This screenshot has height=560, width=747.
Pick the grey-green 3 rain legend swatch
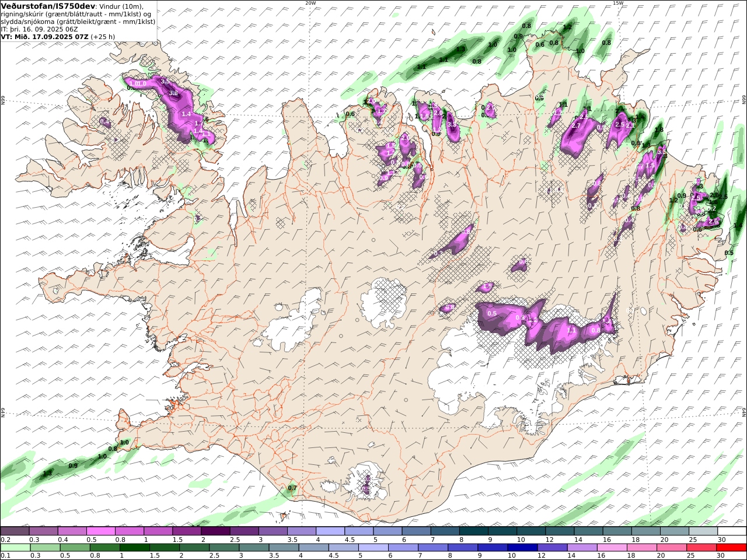pyautogui.click(x=254, y=548)
